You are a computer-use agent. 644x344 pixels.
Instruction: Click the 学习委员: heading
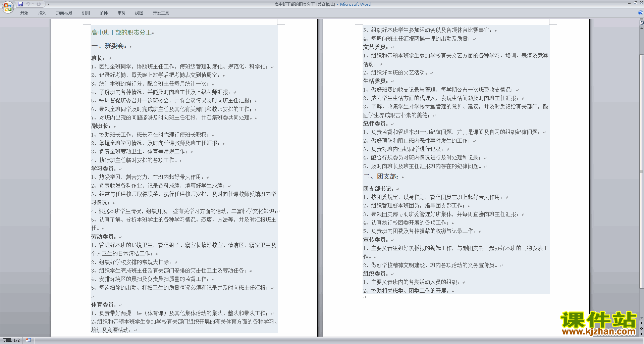[104, 169]
